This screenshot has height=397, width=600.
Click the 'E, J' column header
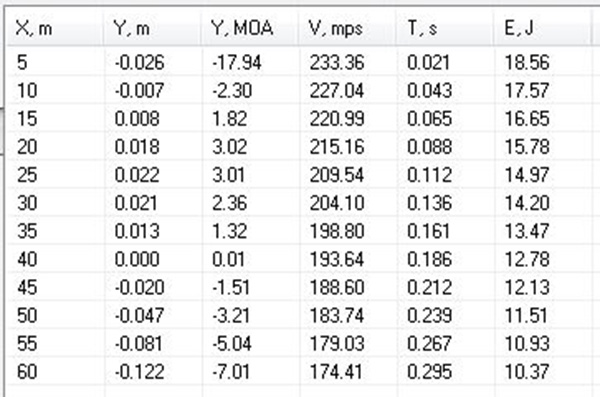[542, 28]
